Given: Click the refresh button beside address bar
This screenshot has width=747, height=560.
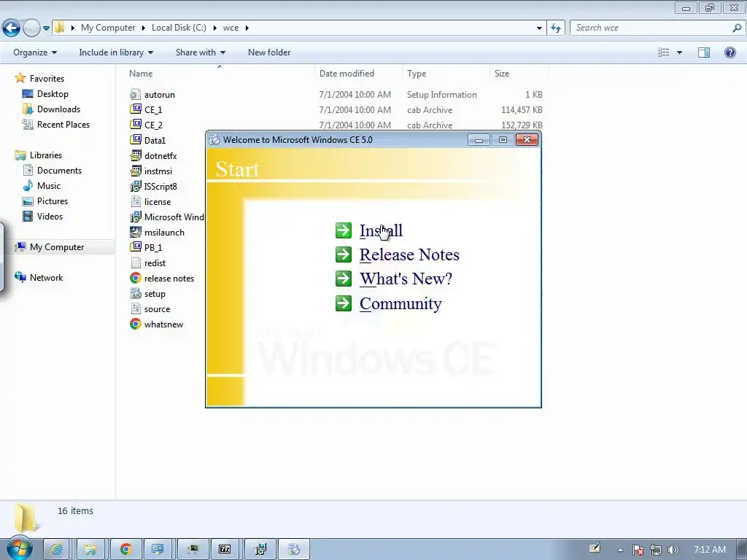Looking at the screenshot, I should pos(556,28).
